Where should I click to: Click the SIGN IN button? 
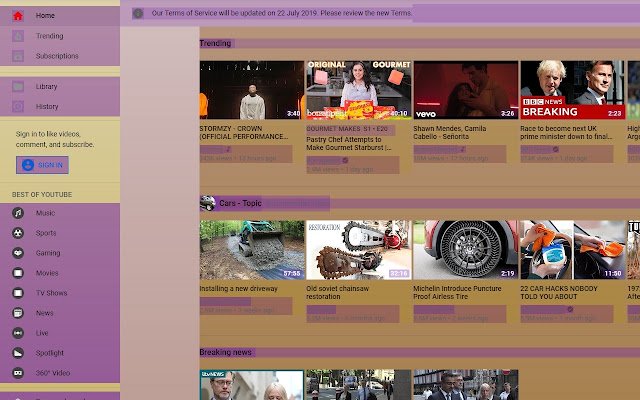tap(42, 165)
